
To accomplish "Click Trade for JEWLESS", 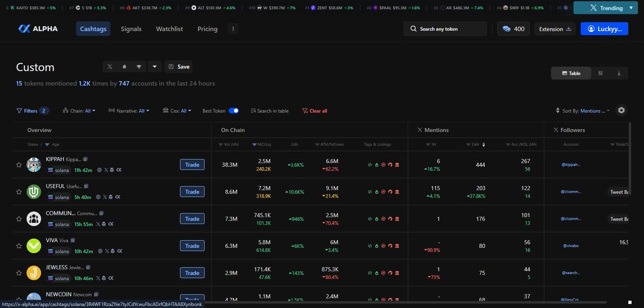I will coord(192,273).
